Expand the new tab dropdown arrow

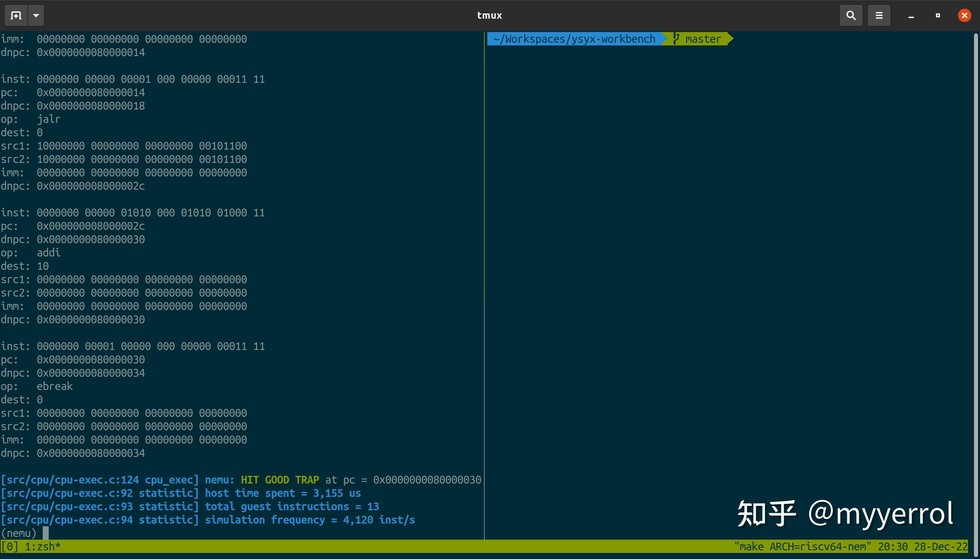point(36,15)
